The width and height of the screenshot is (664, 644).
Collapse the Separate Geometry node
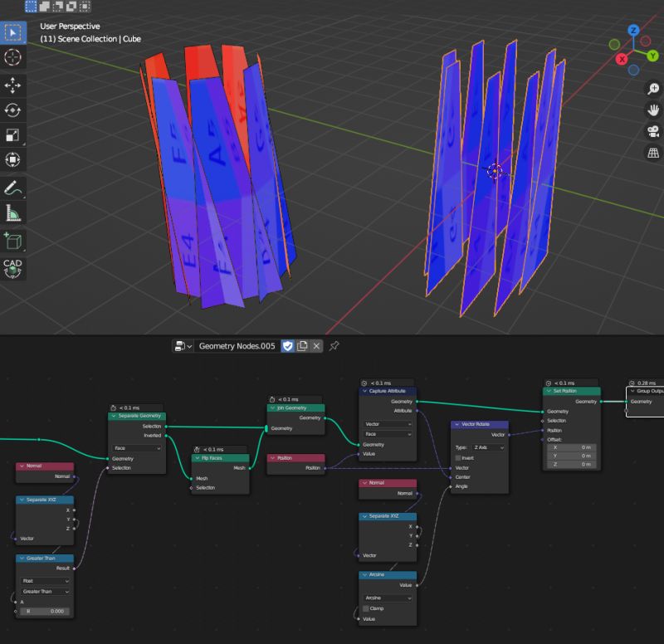[114, 416]
